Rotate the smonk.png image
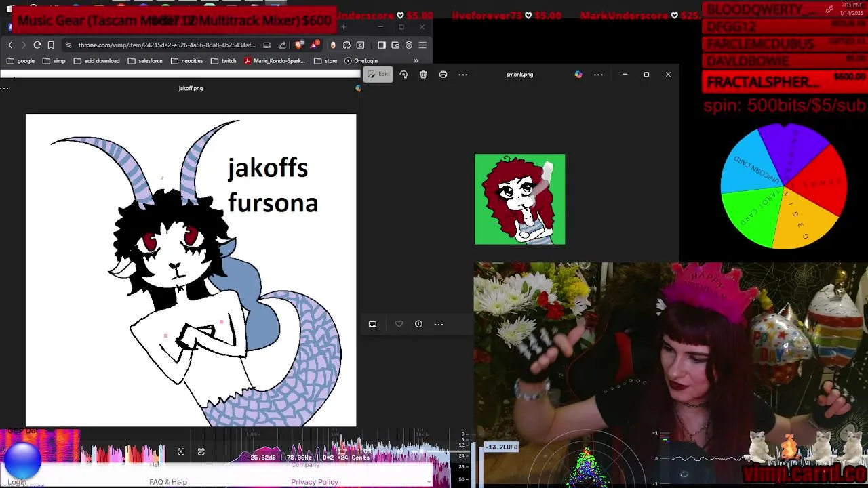Image resolution: width=868 pixels, height=488 pixels. click(403, 75)
